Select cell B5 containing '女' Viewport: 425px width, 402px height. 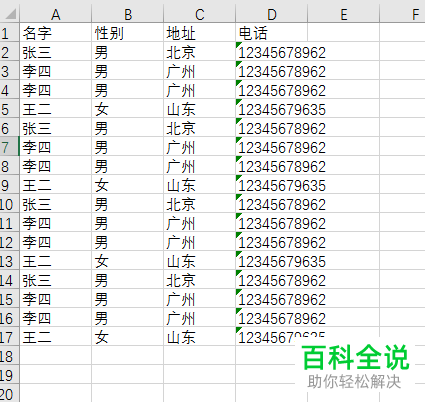(x=128, y=109)
